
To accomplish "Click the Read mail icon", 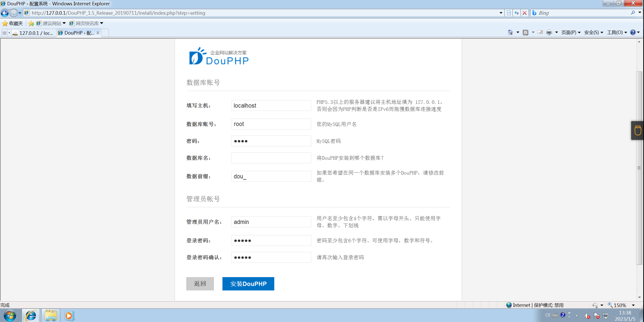I will (540, 32).
